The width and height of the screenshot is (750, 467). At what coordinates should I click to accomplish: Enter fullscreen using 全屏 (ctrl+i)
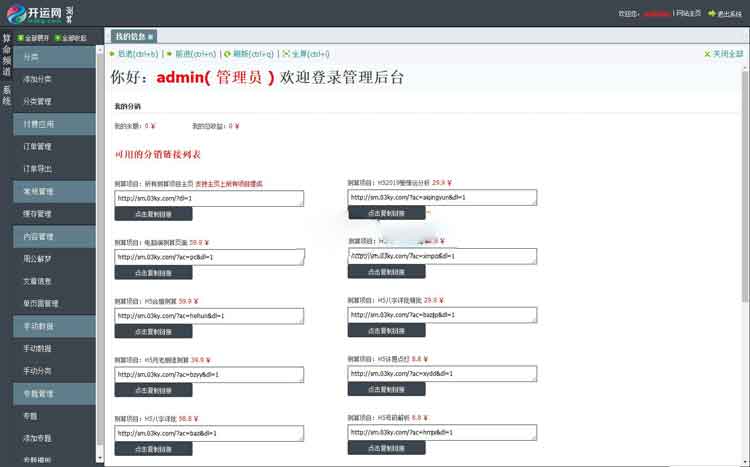(307, 53)
